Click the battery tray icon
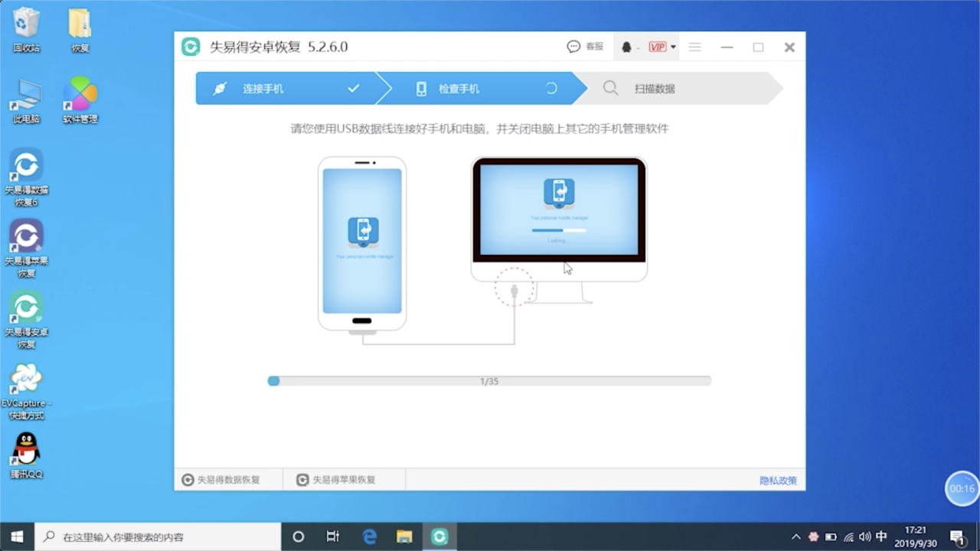Screen dimensions: 980x551 pyautogui.click(x=831, y=537)
